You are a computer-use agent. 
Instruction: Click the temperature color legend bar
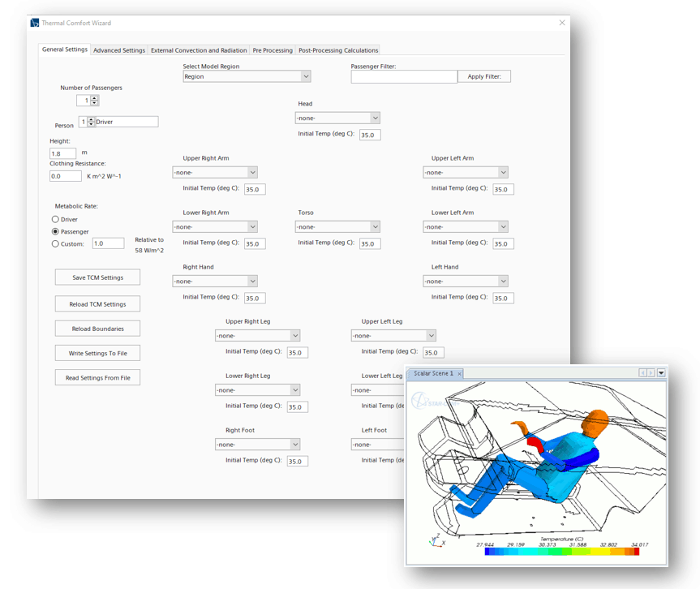[x=561, y=552]
